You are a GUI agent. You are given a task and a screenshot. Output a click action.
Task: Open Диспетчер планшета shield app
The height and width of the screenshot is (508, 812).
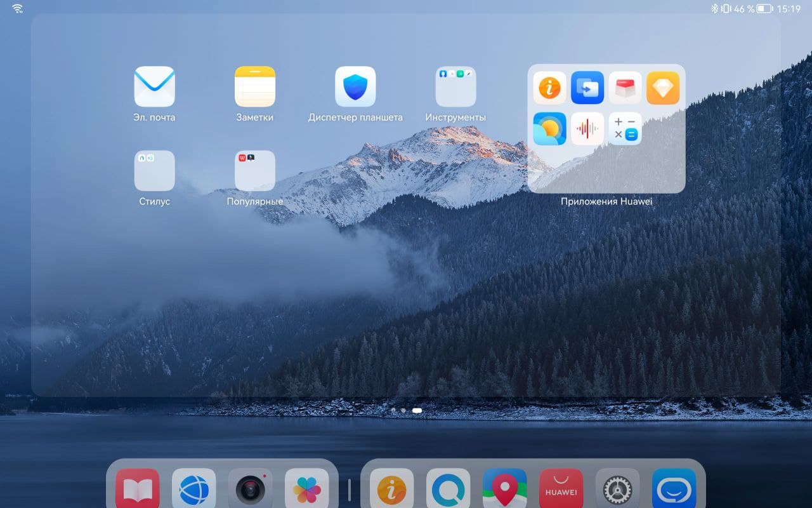(x=355, y=86)
